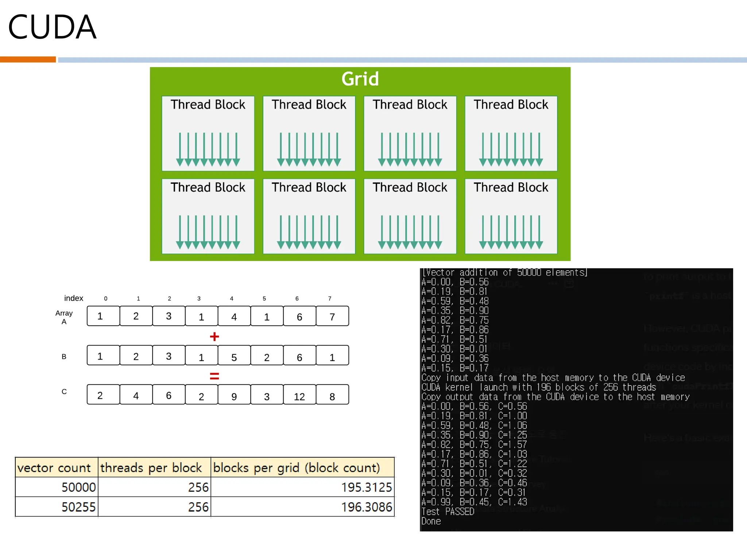747x560 pixels.
Task: Click the 196.3086 block count cell
Action: point(366,507)
